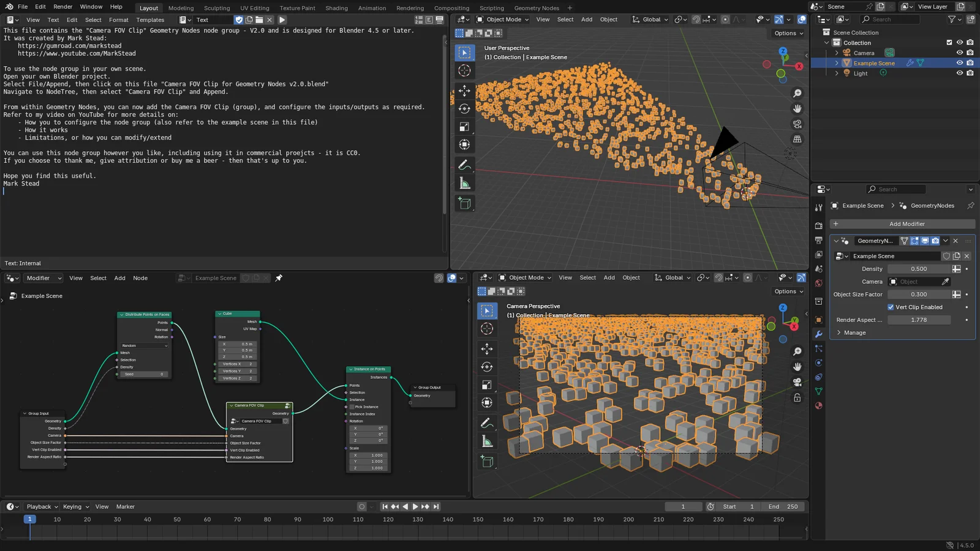Adjust the Density slider in modifier panel
Viewport: 980px width, 551px height.
point(919,269)
